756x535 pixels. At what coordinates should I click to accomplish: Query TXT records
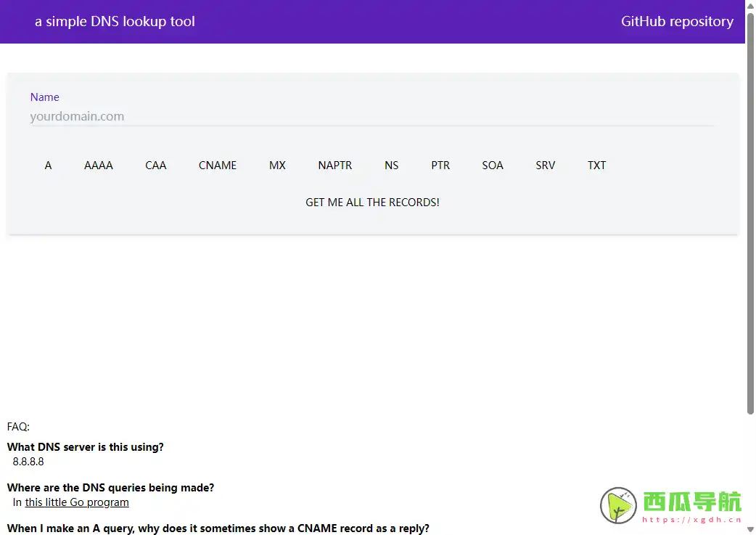tap(596, 166)
